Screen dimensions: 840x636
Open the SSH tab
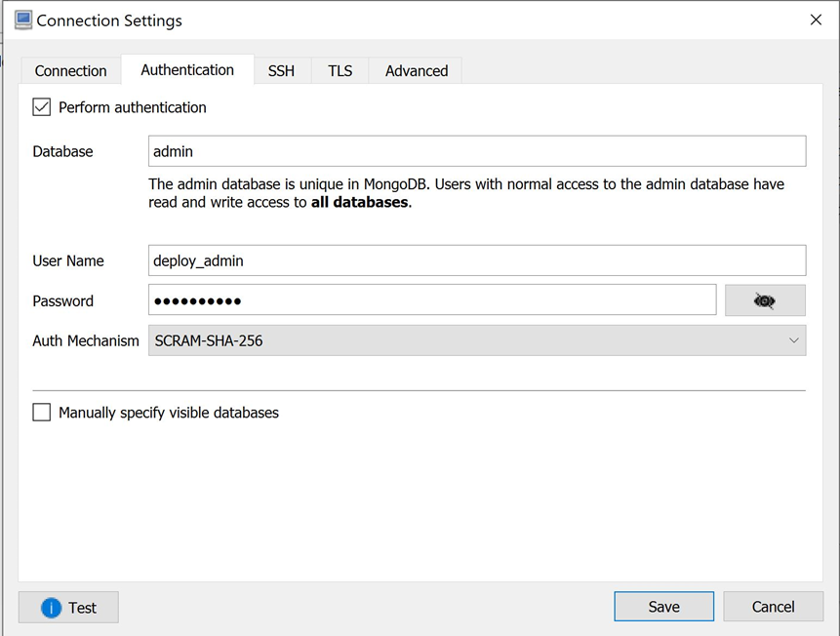coord(281,71)
